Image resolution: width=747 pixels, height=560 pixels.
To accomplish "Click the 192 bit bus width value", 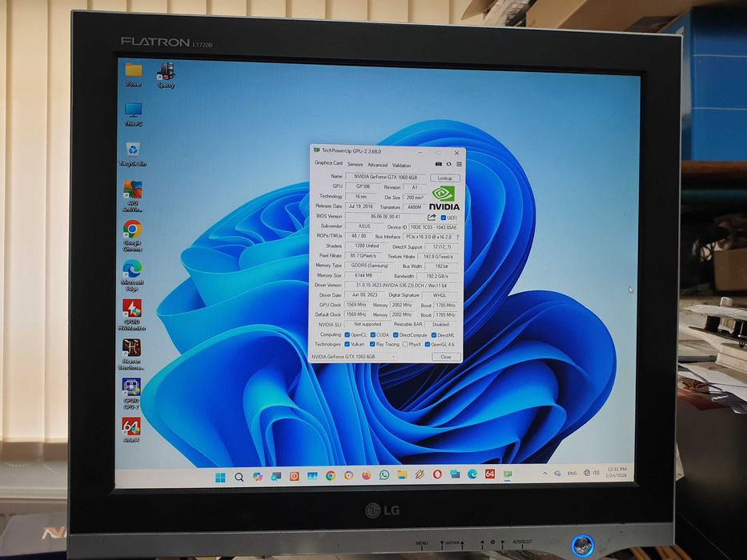I will [441, 266].
